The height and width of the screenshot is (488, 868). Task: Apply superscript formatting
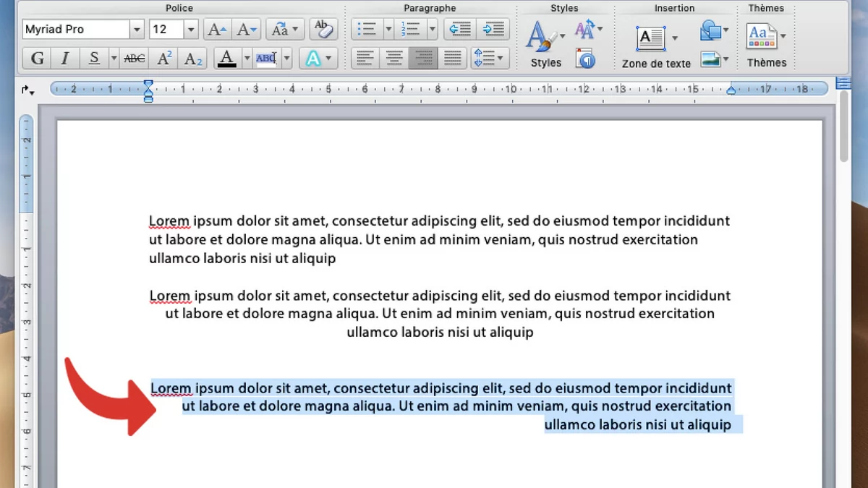pyautogui.click(x=164, y=59)
